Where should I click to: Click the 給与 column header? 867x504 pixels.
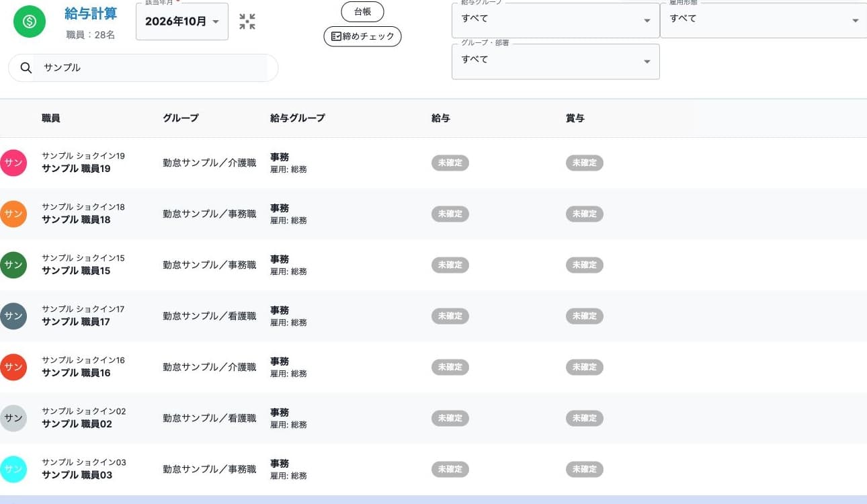[x=441, y=118]
